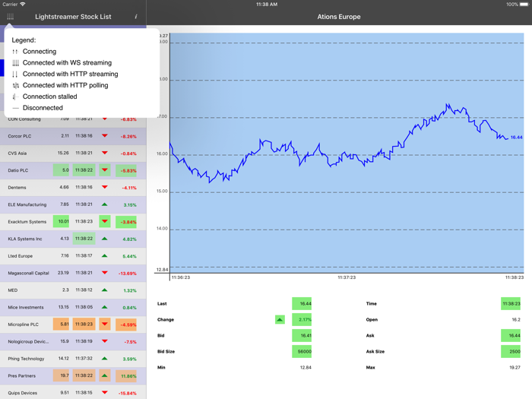Click the Ask Size value 2500 cell
Viewport: 532px width, 399px height.
point(511,351)
